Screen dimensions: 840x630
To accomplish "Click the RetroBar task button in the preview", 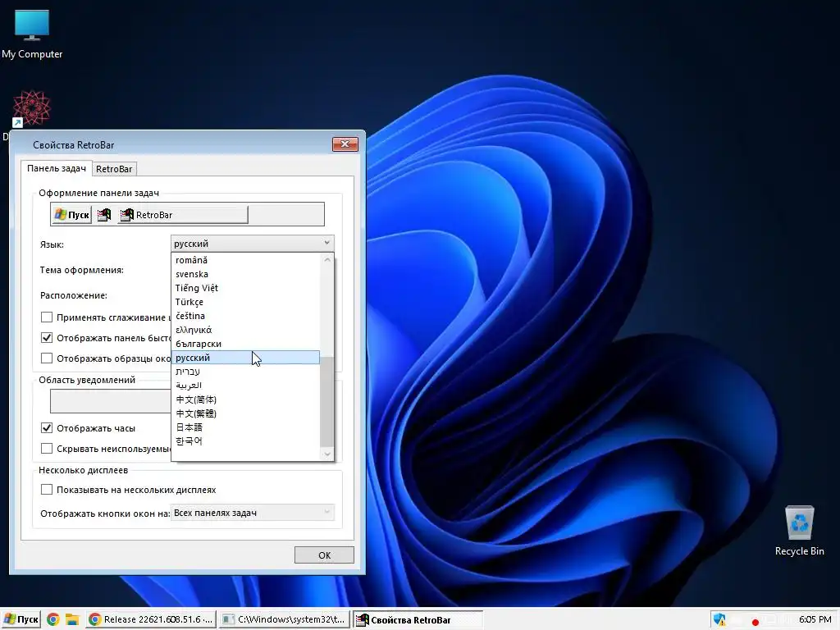I will [183, 215].
